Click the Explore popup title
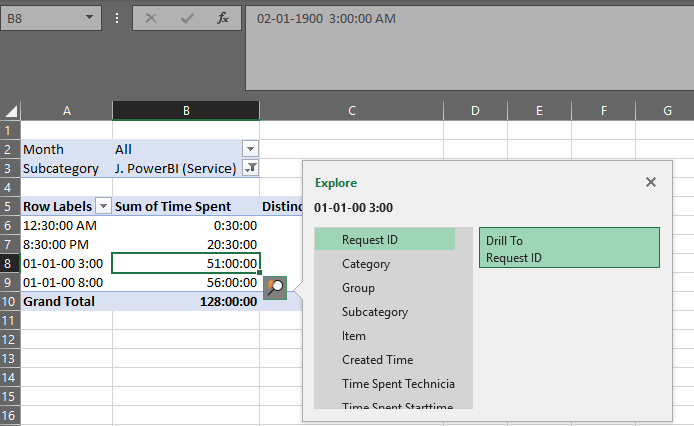 [x=336, y=183]
